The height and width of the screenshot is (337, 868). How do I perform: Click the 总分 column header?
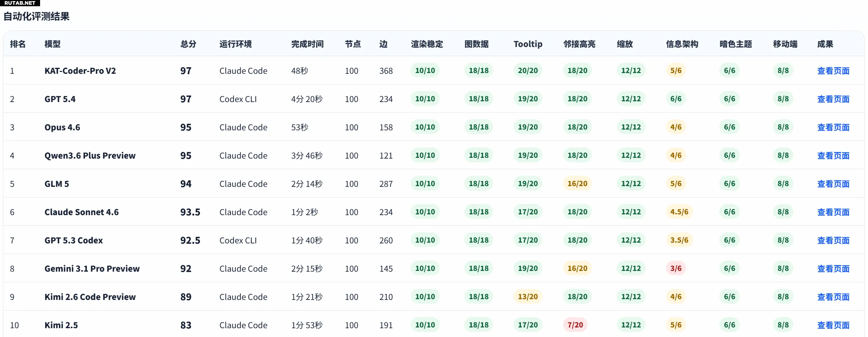click(x=188, y=44)
